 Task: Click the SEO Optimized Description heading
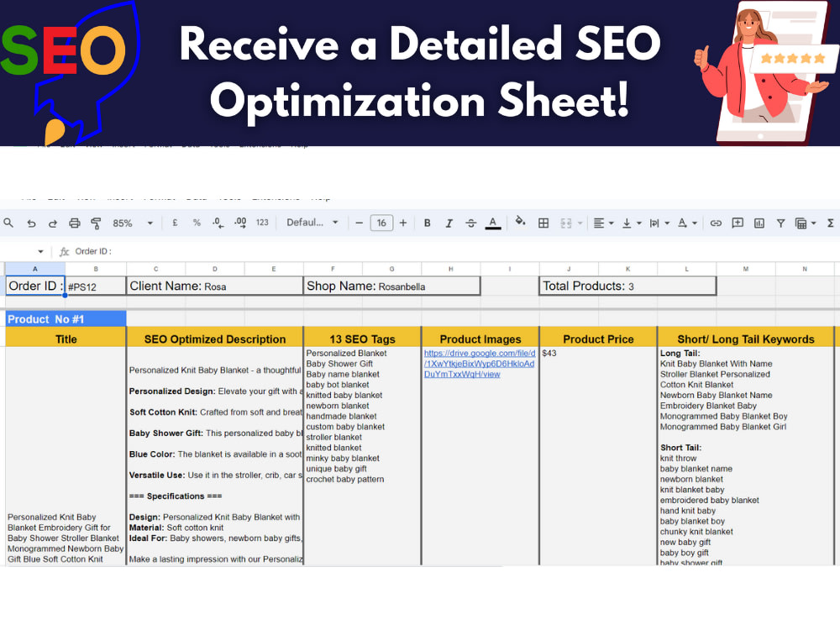(x=215, y=339)
